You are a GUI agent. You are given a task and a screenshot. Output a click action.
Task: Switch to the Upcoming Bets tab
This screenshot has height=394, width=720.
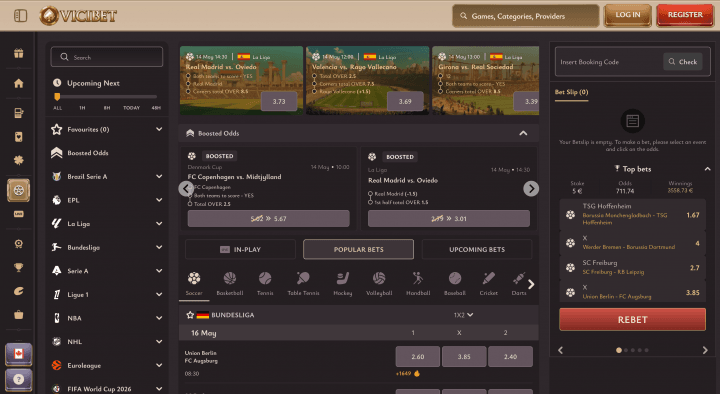(477, 249)
